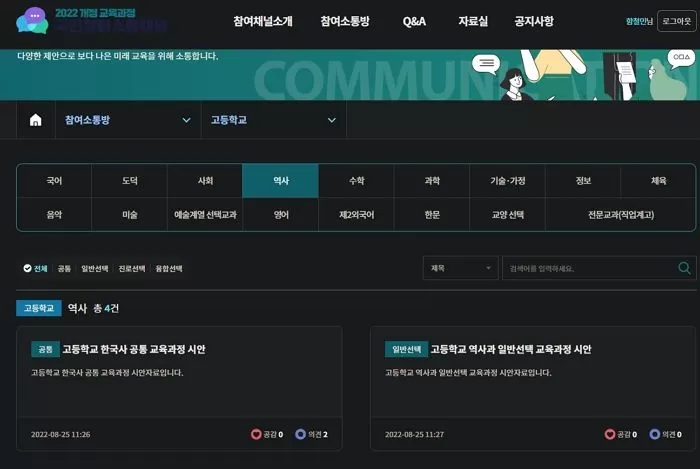Select the 정보 subject tab
This screenshot has height=469, width=700.
pos(583,181)
